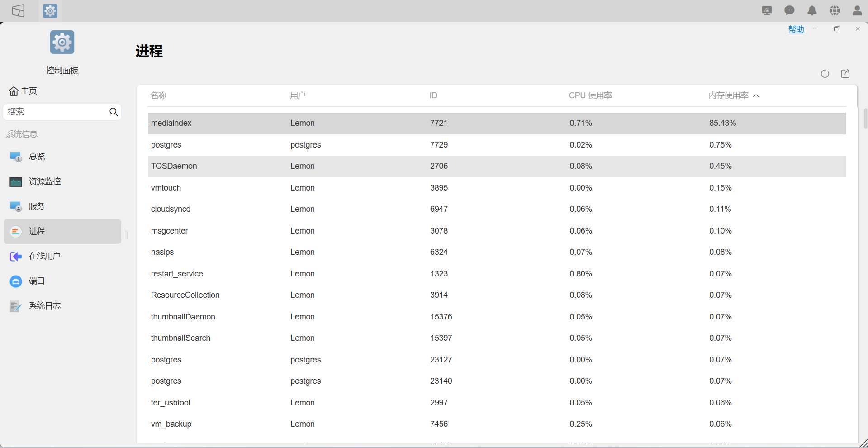Select the restart_service process row
This screenshot has width=868, height=448.
[497, 274]
